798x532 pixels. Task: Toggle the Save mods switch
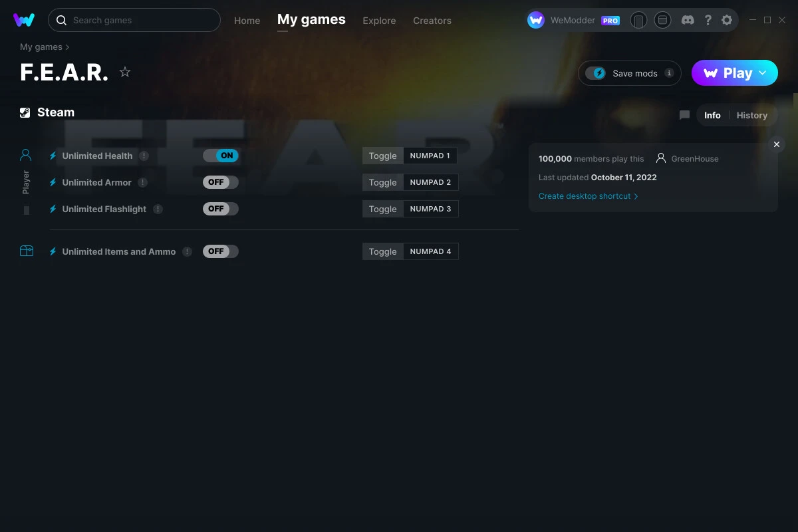point(595,73)
